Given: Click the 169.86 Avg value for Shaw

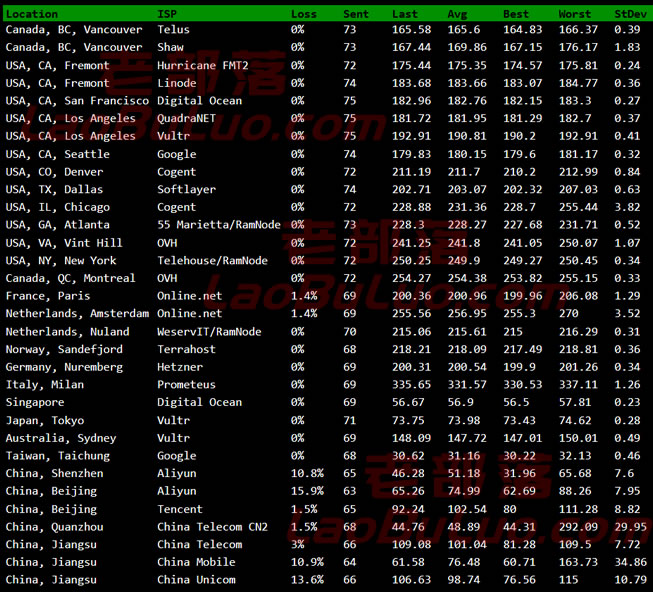Looking at the screenshot, I should 467,47.
